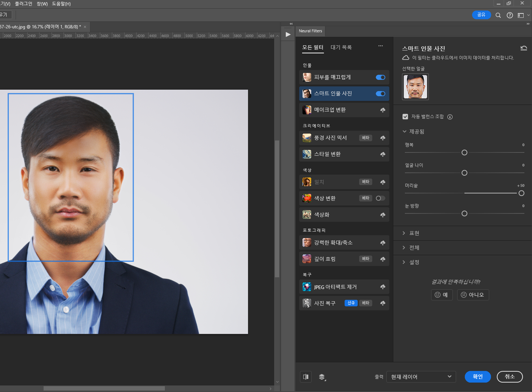Click the 공유 share button

coord(482,15)
